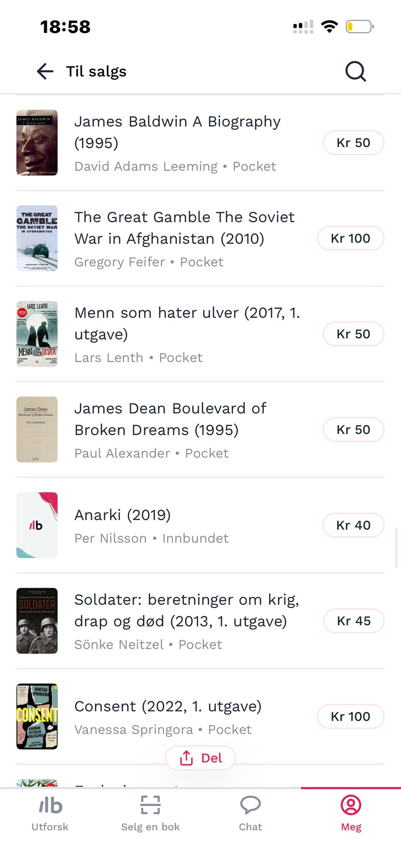Tap Kr 100 price for The Great Gamble
401x868 pixels.
(x=350, y=238)
